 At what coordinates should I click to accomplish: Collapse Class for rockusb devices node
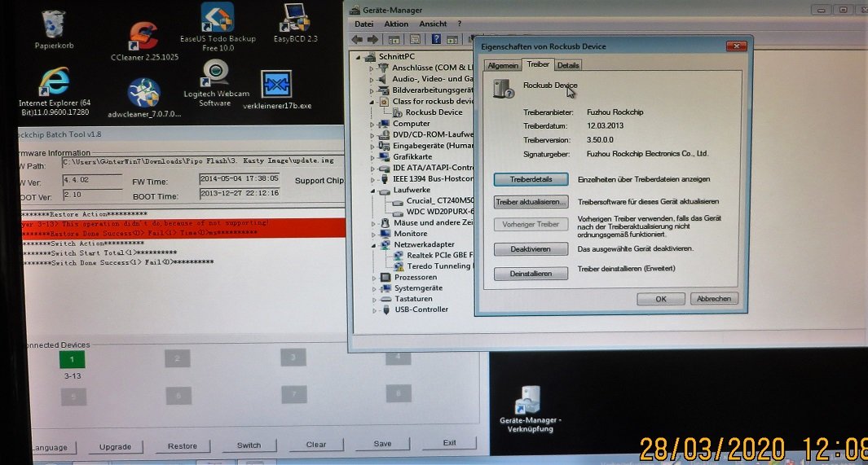372,102
